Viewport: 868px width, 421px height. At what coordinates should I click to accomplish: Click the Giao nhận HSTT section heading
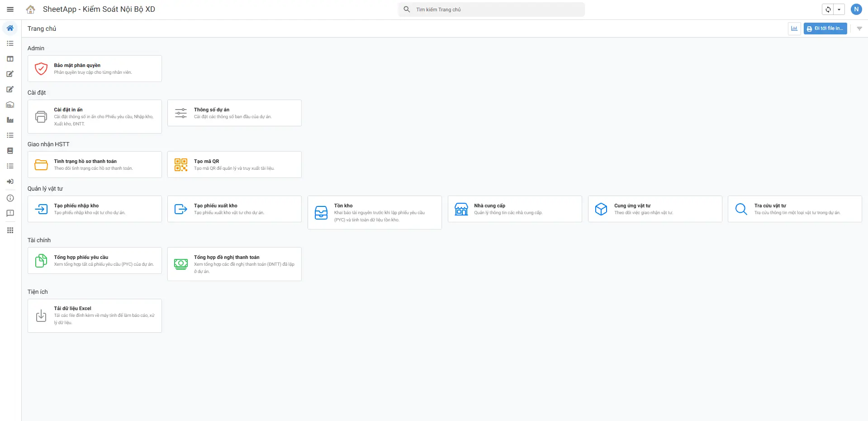click(48, 144)
